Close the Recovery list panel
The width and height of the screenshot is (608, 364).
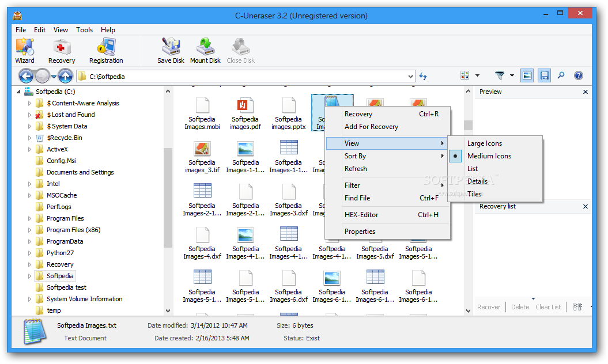click(585, 207)
